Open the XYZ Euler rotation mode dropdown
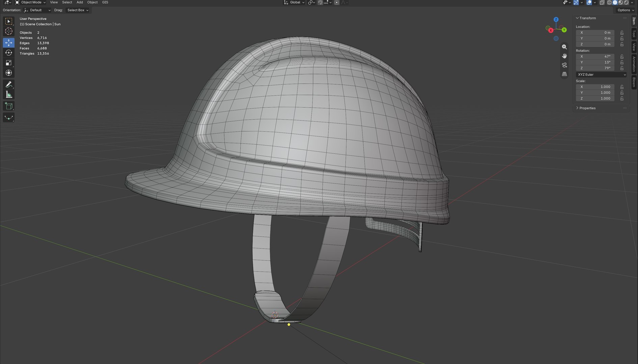The width and height of the screenshot is (638, 364). [x=602, y=74]
